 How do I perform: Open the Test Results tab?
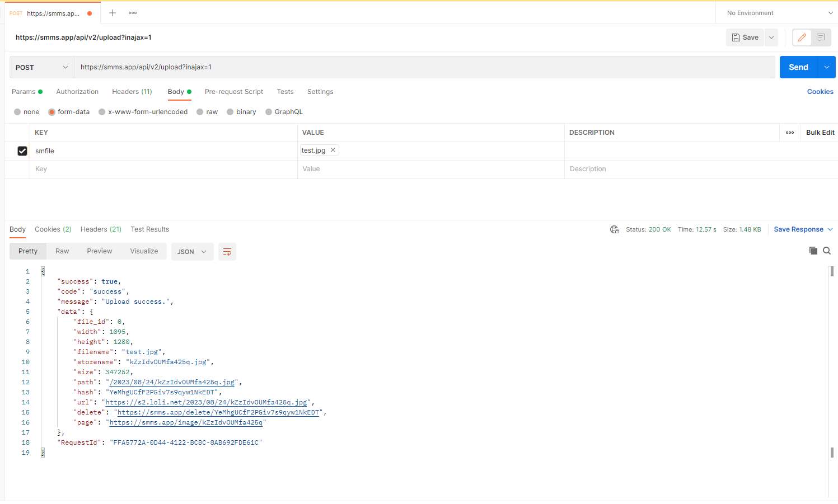[x=149, y=229]
